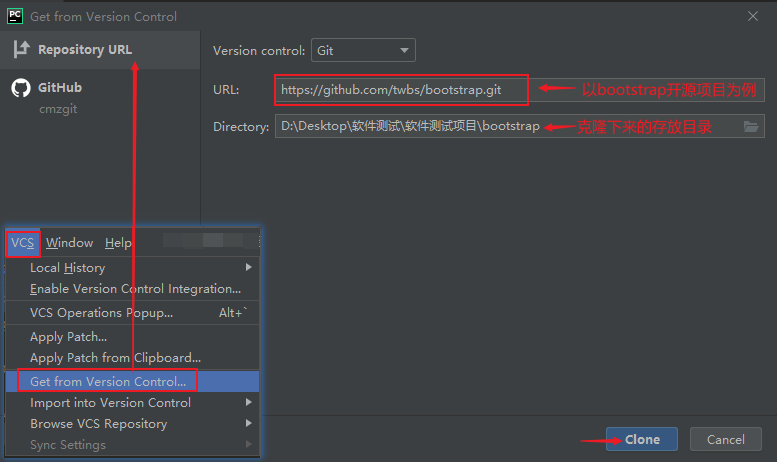
Task: Expand Browse VCS Repository submenu
Action: (x=132, y=424)
